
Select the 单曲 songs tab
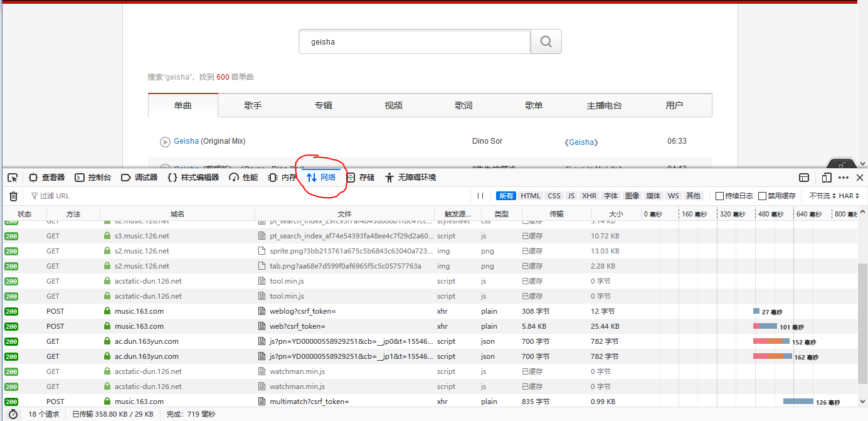183,105
